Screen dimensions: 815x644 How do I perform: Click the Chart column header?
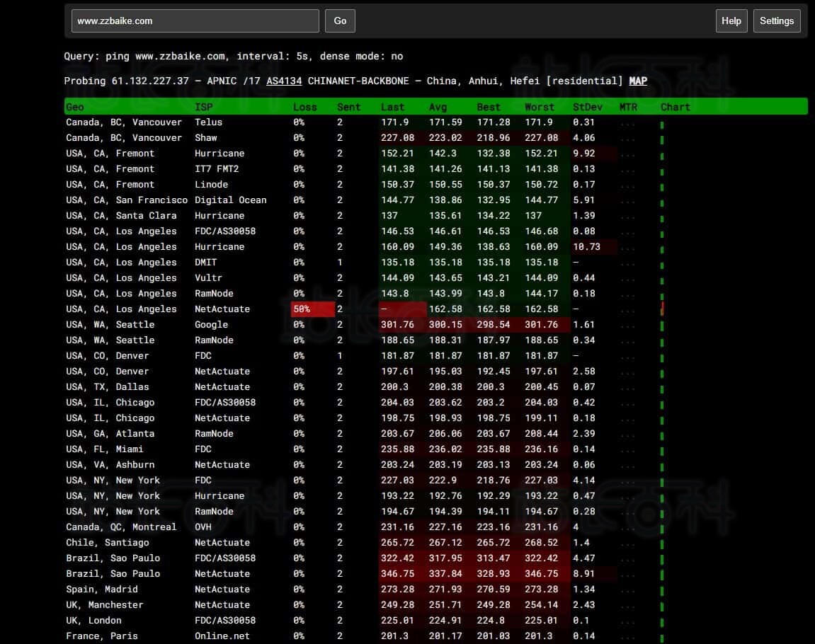(675, 108)
